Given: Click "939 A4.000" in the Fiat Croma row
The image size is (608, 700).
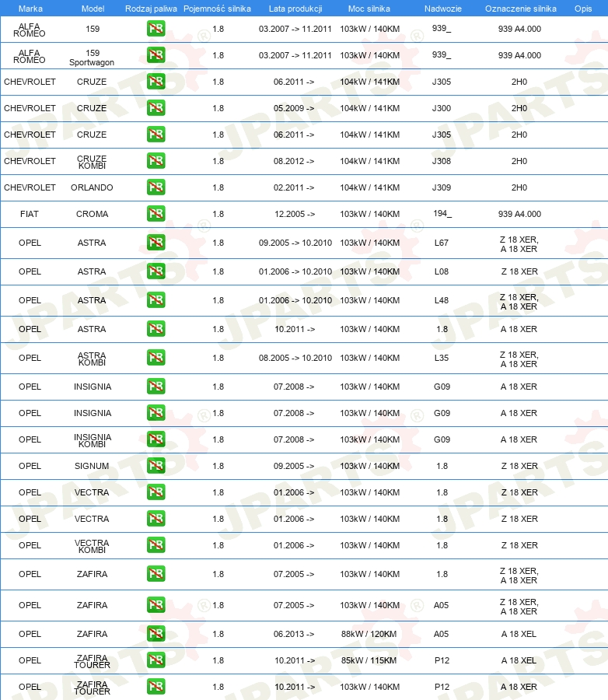Looking at the screenshot, I should 519,214.
